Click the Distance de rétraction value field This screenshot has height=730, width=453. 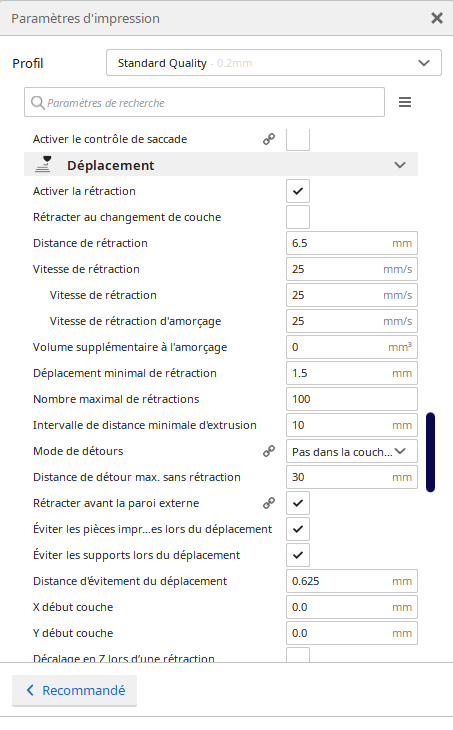pos(352,243)
